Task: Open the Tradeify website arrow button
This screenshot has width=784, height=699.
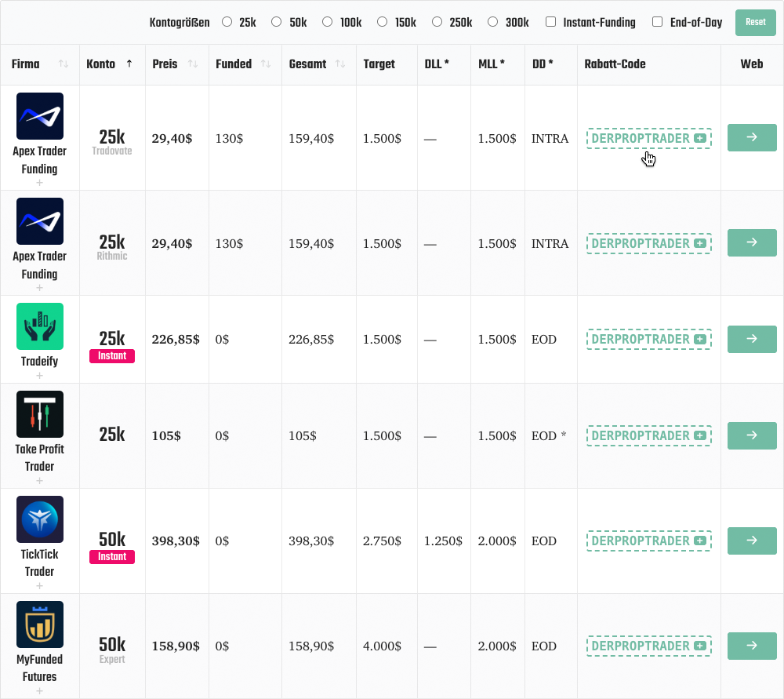Action: 752,339
